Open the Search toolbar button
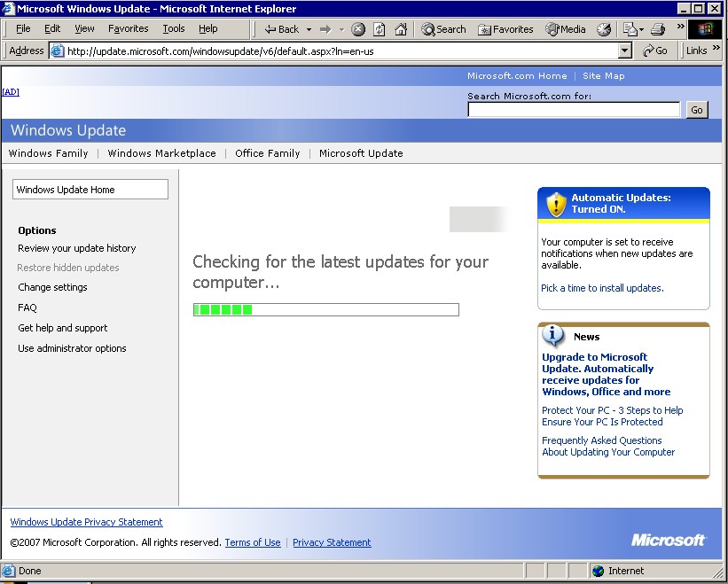 (x=443, y=29)
